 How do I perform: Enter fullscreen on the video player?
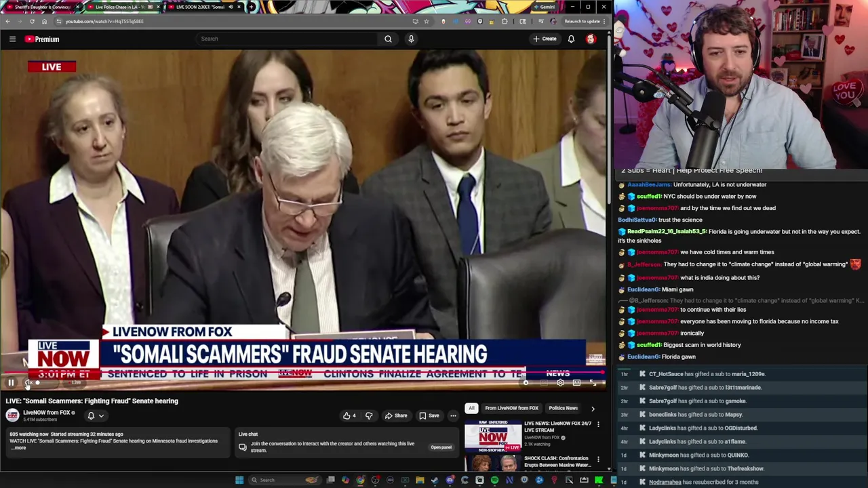[593, 383]
